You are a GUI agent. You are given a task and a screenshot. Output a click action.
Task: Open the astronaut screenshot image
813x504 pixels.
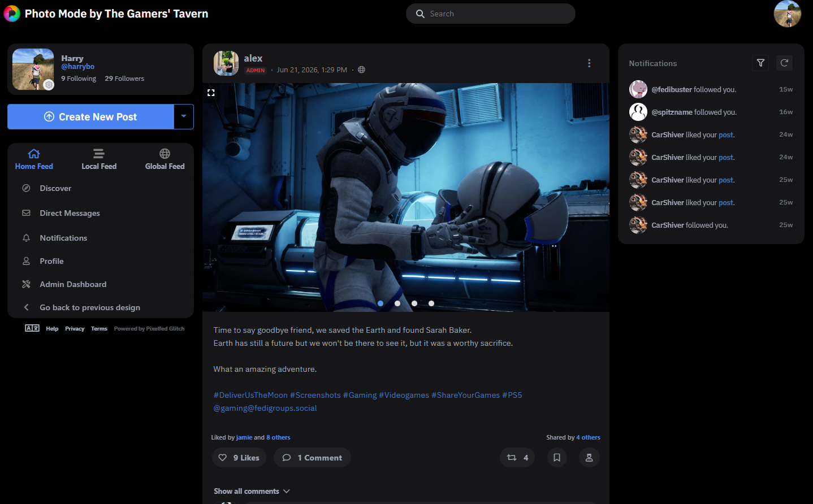[406, 197]
